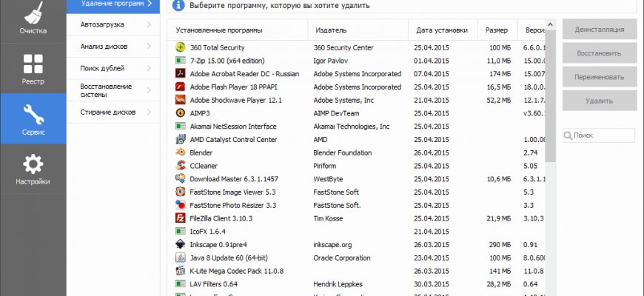
Task: Select the AIMP3 name
Action: (x=200, y=113)
